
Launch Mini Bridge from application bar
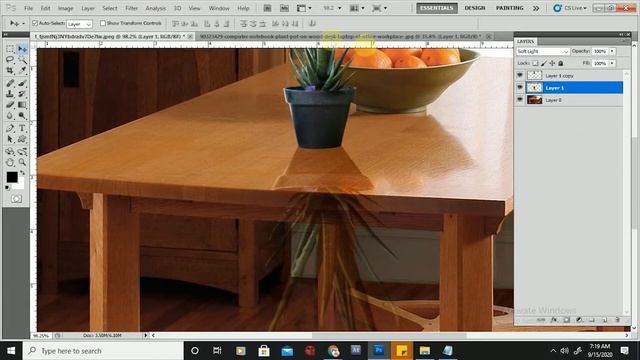click(x=284, y=8)
